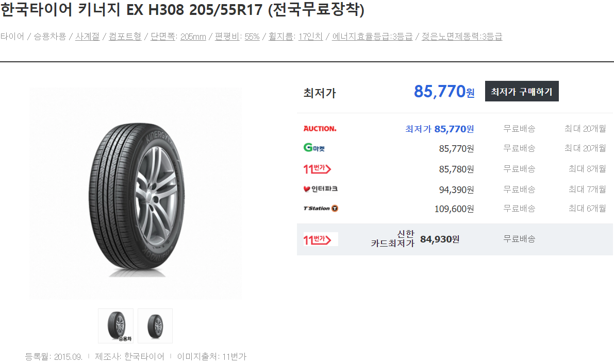This screenshot has width=614, height=364.
Task: Click the 205mm width link
Action: pos(193,37)
